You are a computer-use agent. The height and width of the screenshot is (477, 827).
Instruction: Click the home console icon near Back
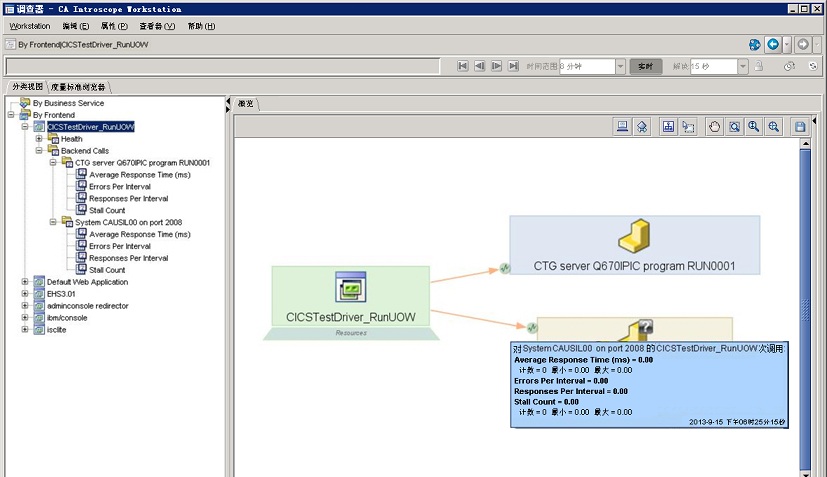click(755, 45)
